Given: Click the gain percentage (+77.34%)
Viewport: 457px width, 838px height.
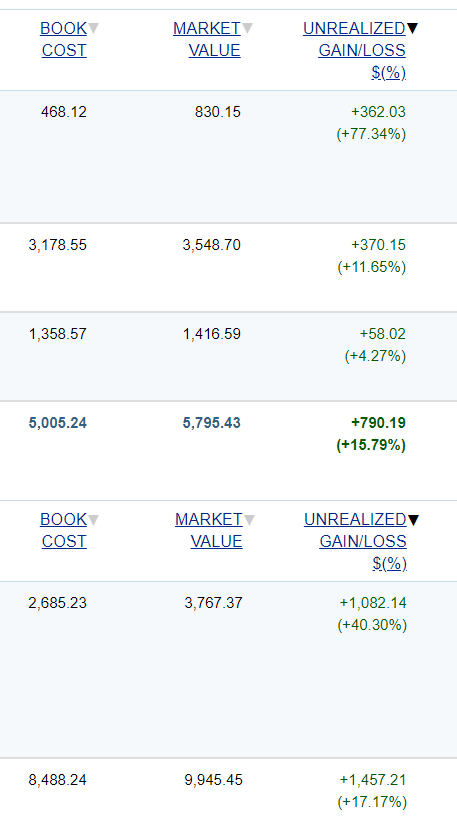Looking at the screenshot, I should [x=371, y=134].
